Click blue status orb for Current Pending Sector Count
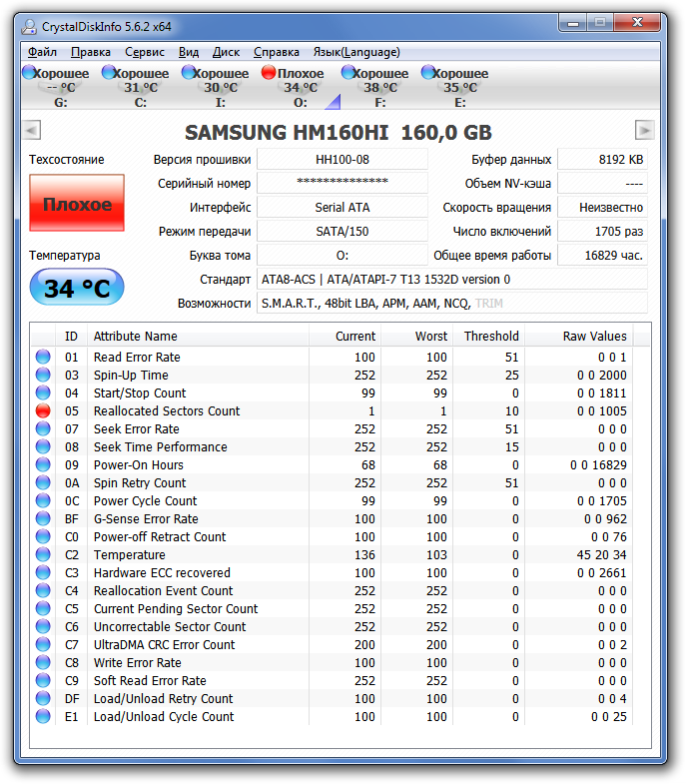The width and height of the screenshot is (686, 784). click(43, 608)
